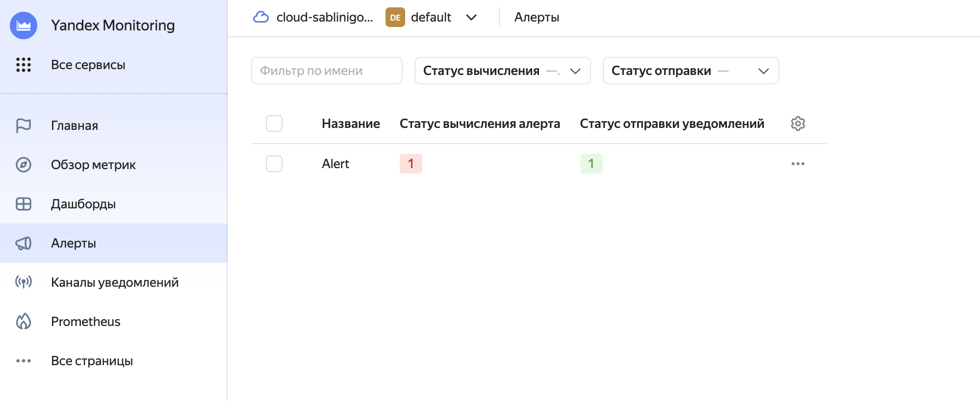Viewport: 980px width, 401px height.
Task: Check the checkbox for the Alert row
Action: click(274, 164)
